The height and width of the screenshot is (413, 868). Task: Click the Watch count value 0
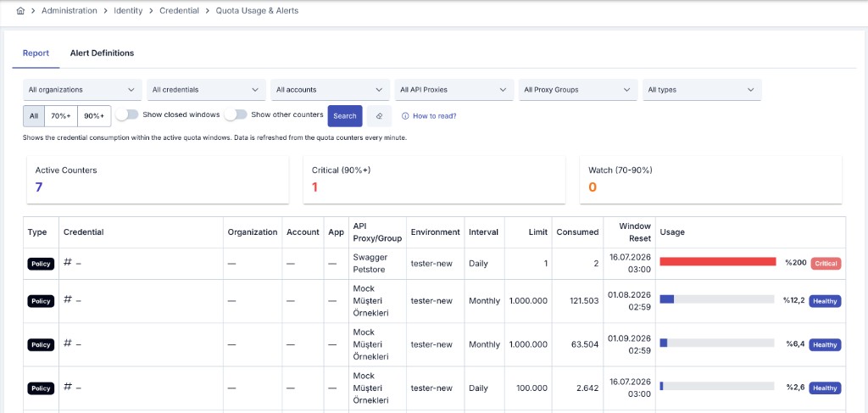(x=593, y=187)
